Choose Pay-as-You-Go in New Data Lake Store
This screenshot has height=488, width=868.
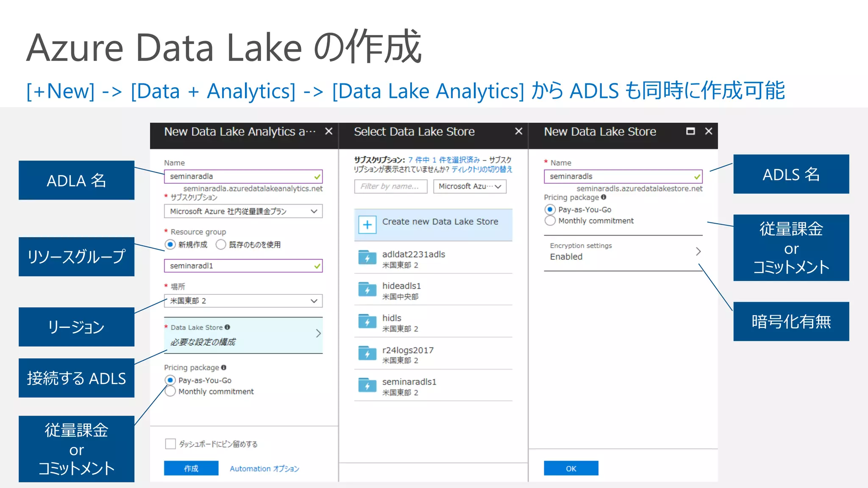tap(550, 209)
